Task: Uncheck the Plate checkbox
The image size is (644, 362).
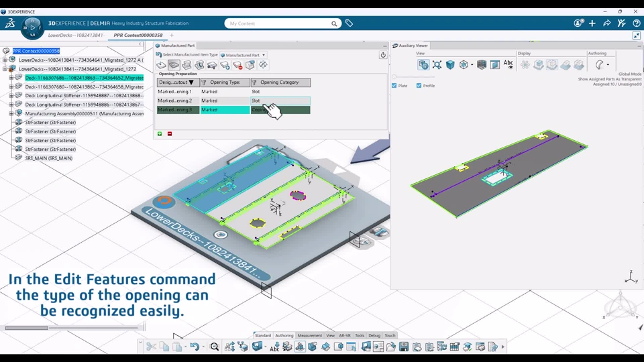Action: pyautogui.click(x=394, y=86)
